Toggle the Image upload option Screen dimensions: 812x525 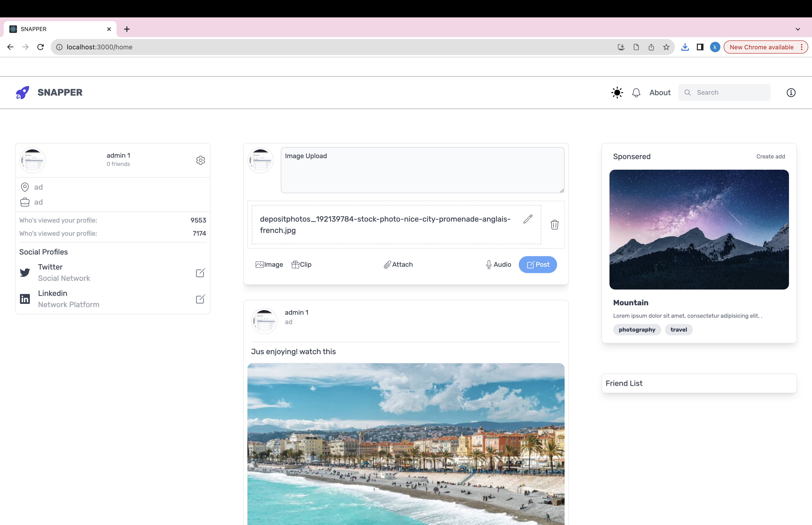tap(269, 265)
